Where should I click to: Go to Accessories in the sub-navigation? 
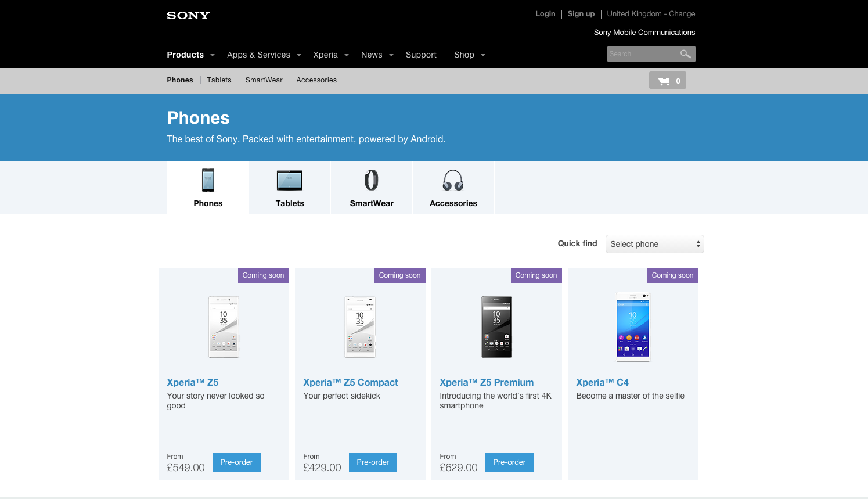coord(316,80)
